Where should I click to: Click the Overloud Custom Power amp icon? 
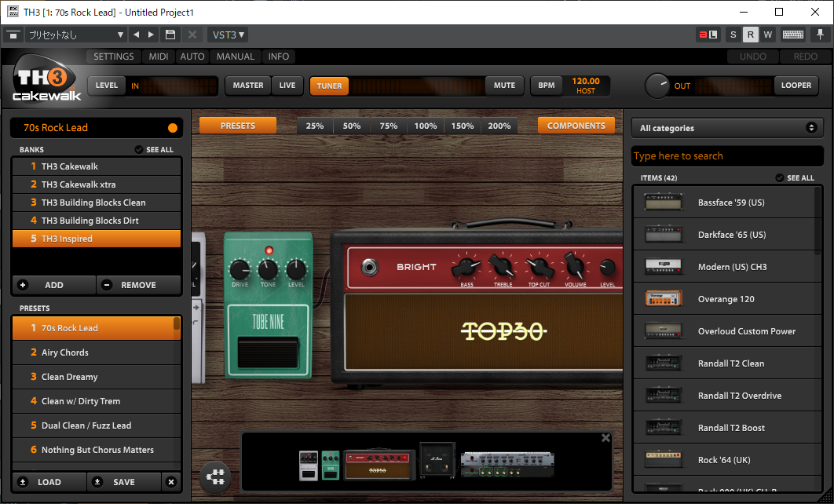[664, 331]
